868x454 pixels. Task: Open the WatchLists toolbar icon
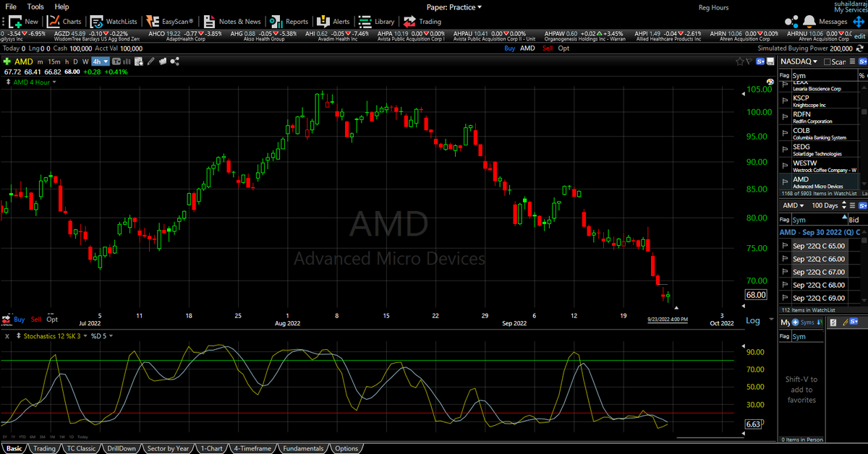tap(97, 22)
